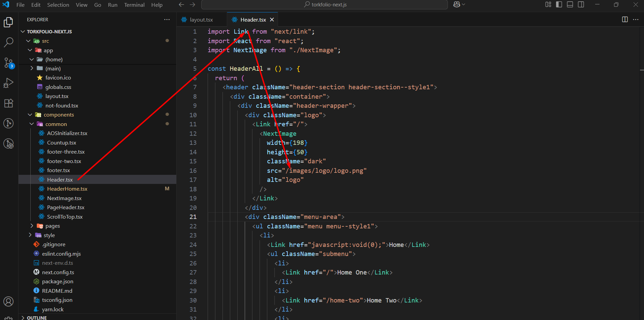
Task: Open AOSInitializer.tsx file
Action: coord(97,133)
